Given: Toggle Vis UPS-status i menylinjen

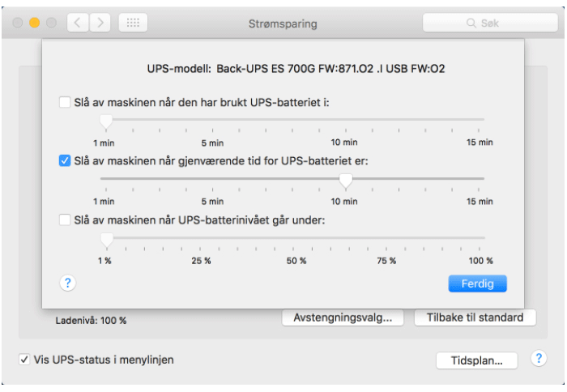Looking at the screenshot, I should pyautogui.click(x=25, y=360).
